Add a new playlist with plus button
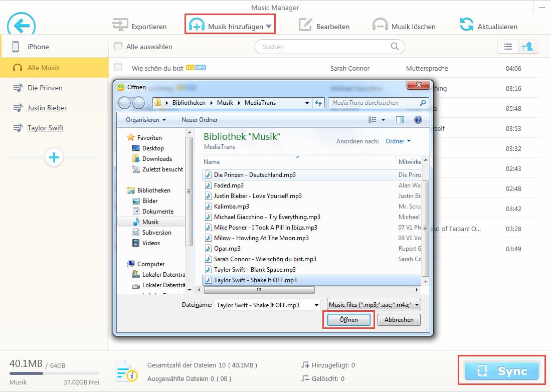This screenshot has height=392, width=551. 54,157
